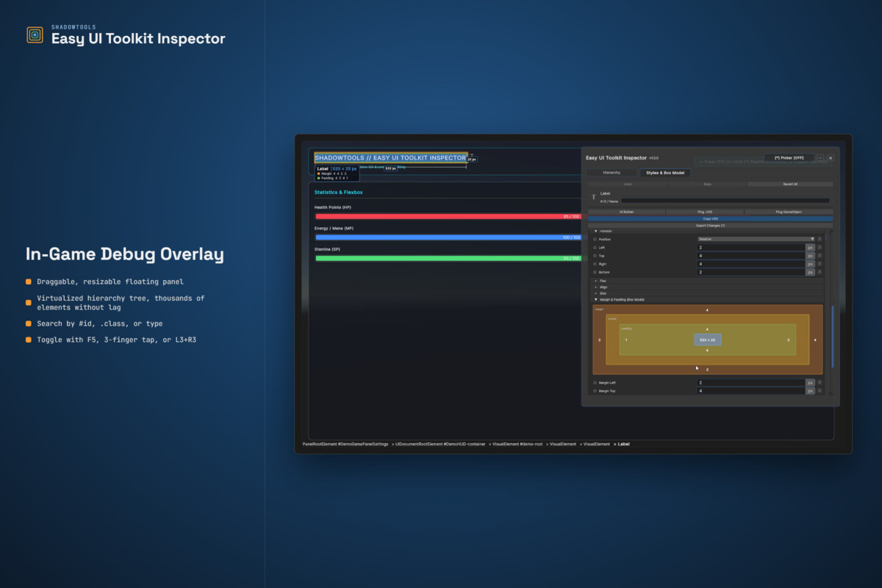Switch to Styles & Box Model tab
882x588 pixels.
[665, 173]
